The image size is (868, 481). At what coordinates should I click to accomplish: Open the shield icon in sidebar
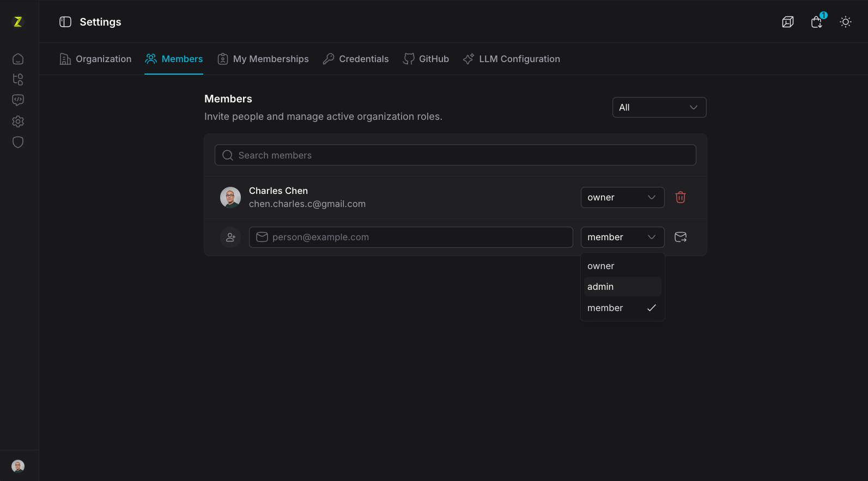[18, 142]
